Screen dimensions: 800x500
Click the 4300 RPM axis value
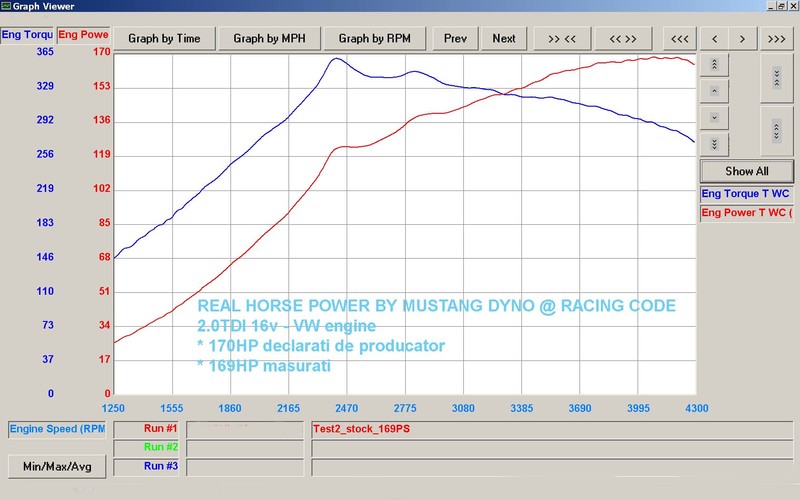click(697, 408)
